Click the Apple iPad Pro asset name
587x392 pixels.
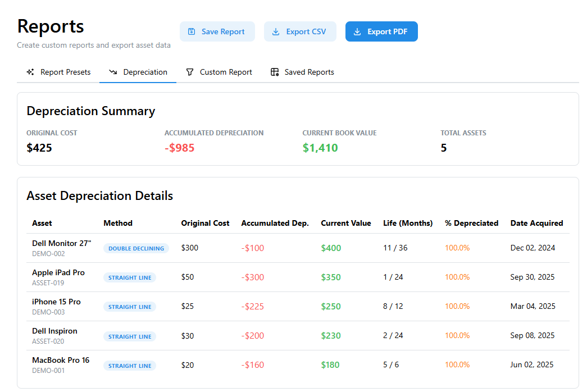pos(58,272)
